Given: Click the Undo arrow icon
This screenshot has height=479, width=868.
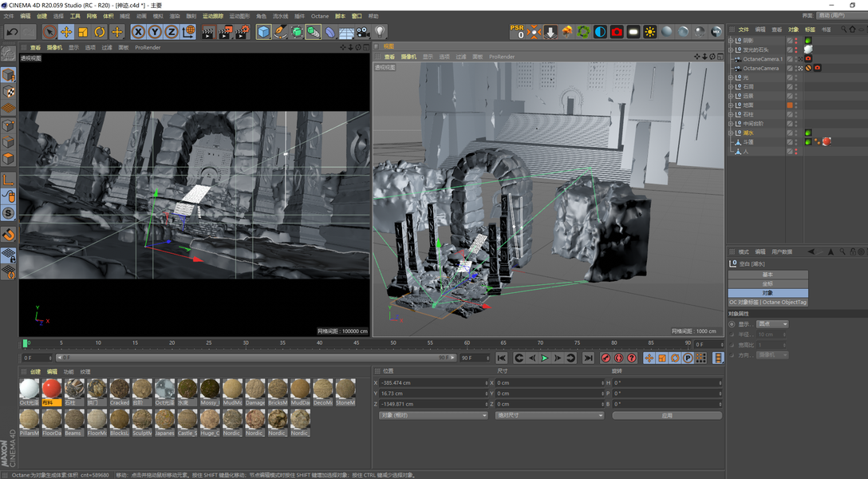Looking at the screenshot, I should pos(12,32).
